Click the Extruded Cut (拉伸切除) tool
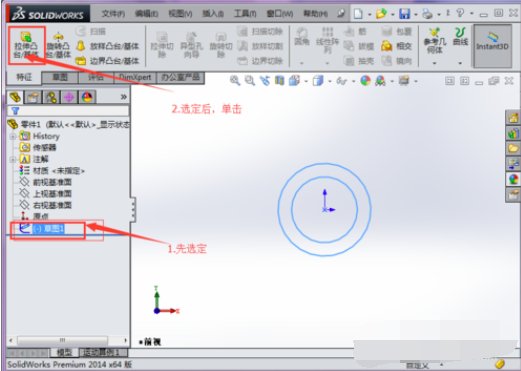Viewport: 521px width, 371px height. tap(162, 45)
